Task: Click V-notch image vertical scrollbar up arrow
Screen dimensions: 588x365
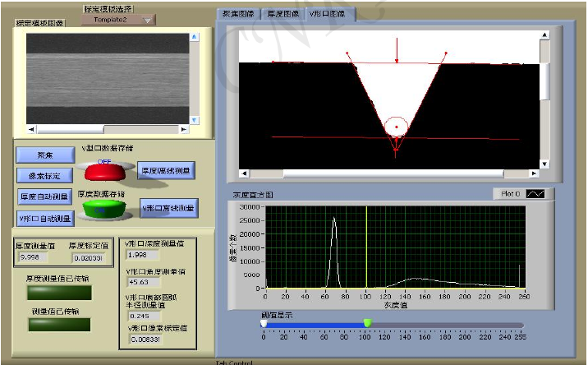Action: pos(544,34)
